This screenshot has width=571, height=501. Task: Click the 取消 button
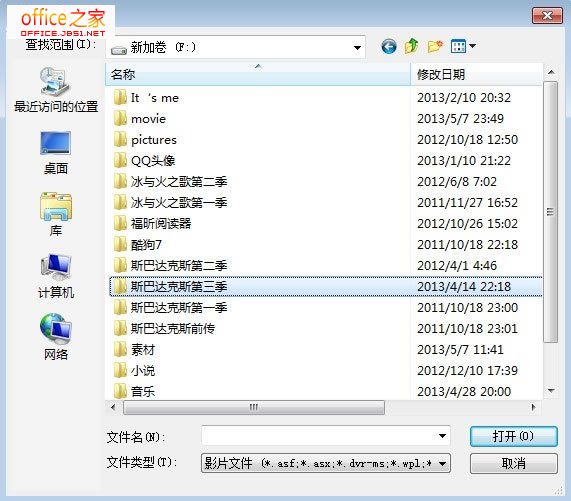pos(513,463)
